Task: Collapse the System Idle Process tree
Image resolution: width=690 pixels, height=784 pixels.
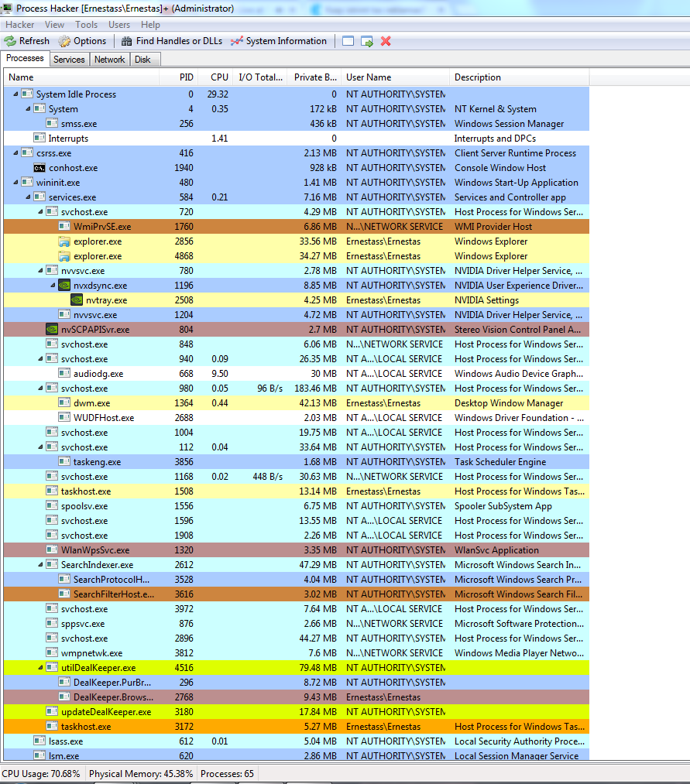Action: point(16,94)
